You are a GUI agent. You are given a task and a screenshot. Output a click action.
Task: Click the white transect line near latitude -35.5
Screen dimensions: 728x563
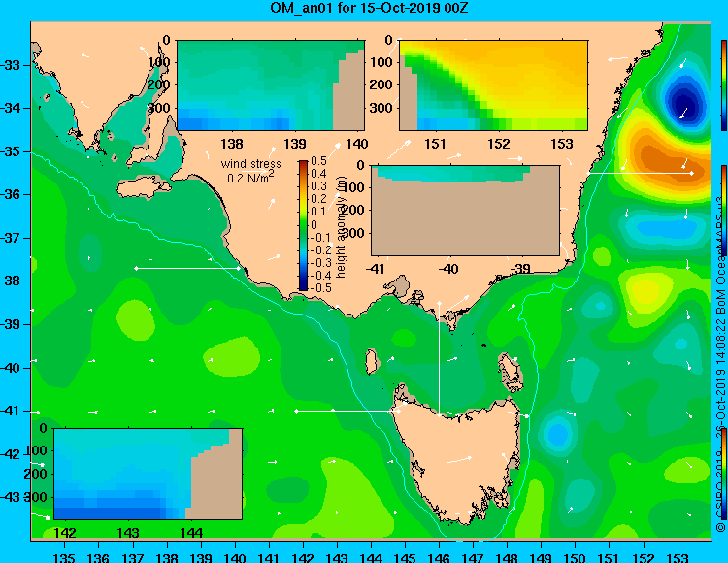[640, 173]
